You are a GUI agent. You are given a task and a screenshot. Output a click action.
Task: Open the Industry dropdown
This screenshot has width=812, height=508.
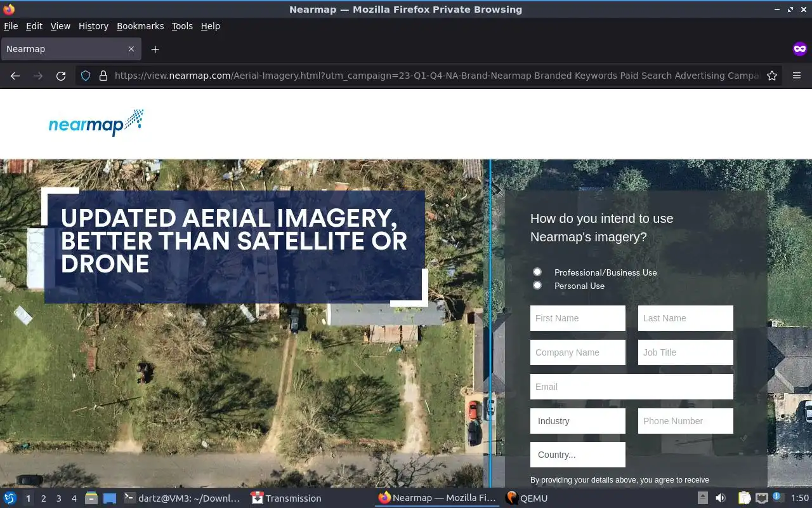tap(578, 421)
